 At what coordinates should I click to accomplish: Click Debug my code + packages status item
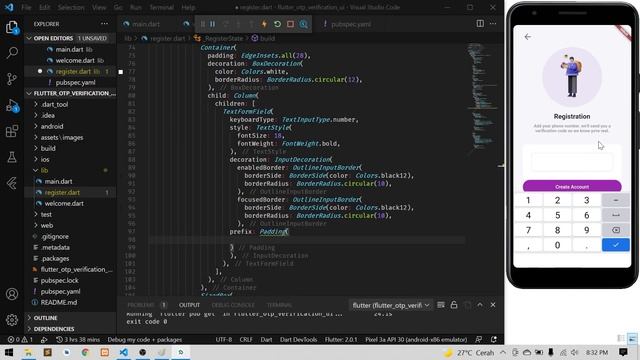click(x=144, y=339)
